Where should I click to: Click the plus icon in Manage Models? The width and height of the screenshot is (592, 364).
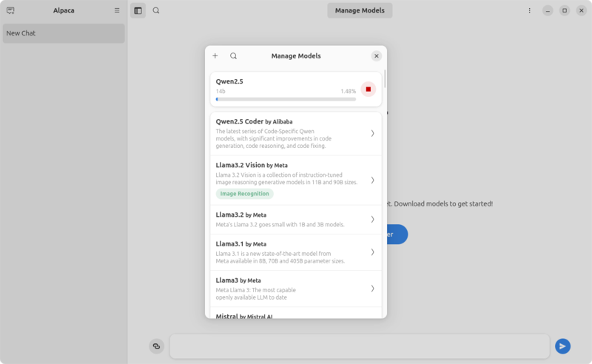click(215, 55)
